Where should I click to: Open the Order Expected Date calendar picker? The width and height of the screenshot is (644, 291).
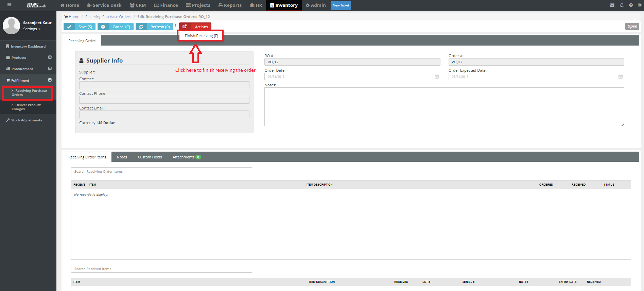621,77
